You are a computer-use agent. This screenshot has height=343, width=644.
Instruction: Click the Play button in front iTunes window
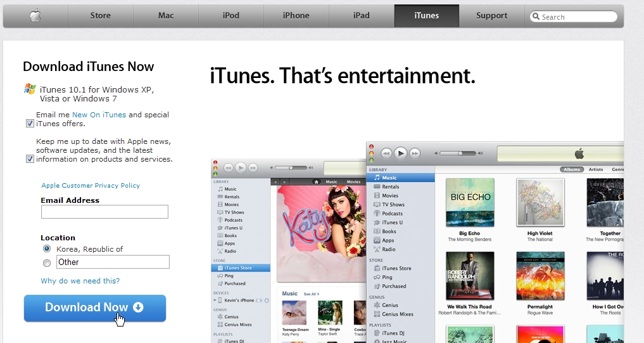(x=400, y=153)
